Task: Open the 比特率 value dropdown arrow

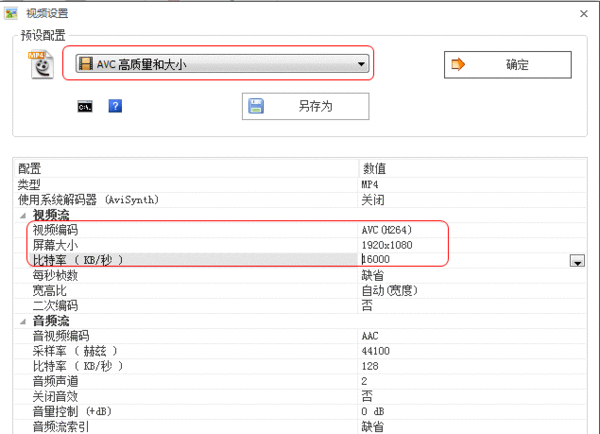Action: point(576,261)
